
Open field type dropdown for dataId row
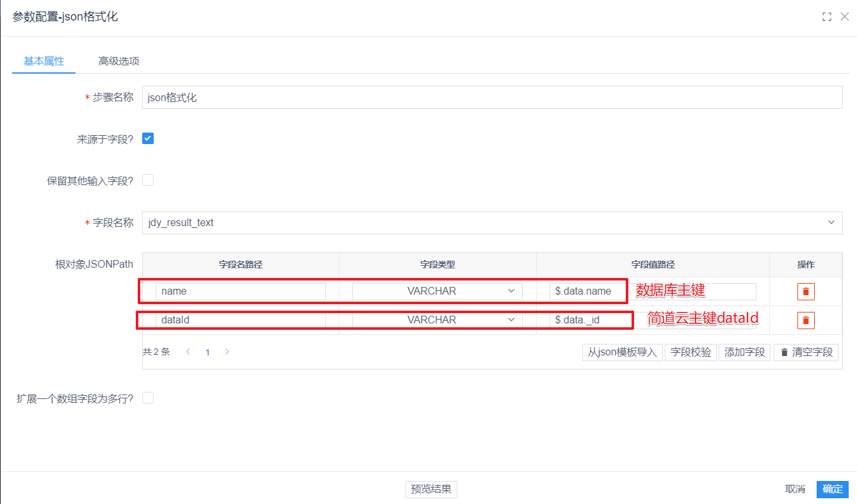[x=437, y=320]
